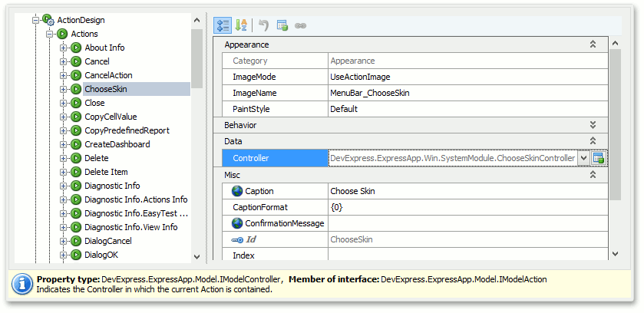This screenshot has width=644, height=313.
Task: Collapse the Appearance category
Action: click(593, 44)
